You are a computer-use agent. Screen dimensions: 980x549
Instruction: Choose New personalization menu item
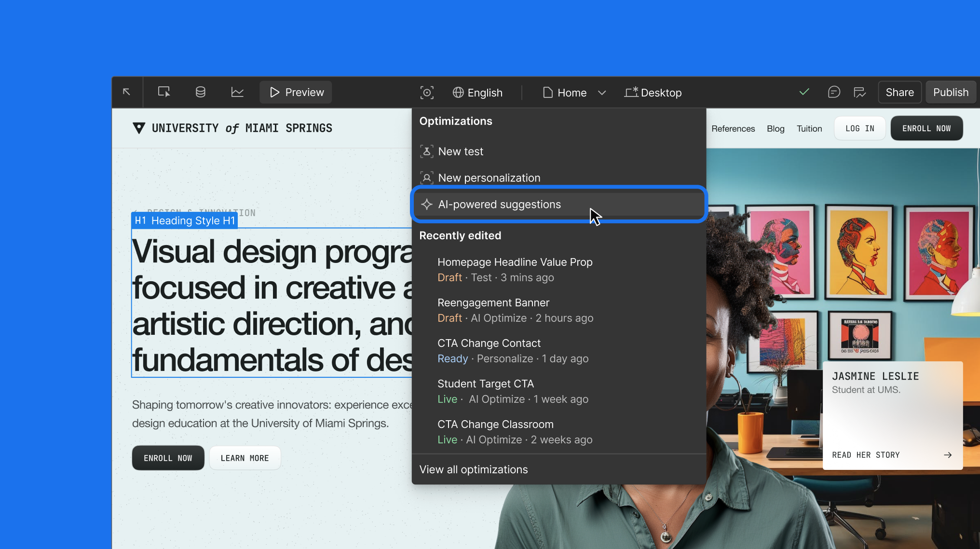[x=558, y=178]
